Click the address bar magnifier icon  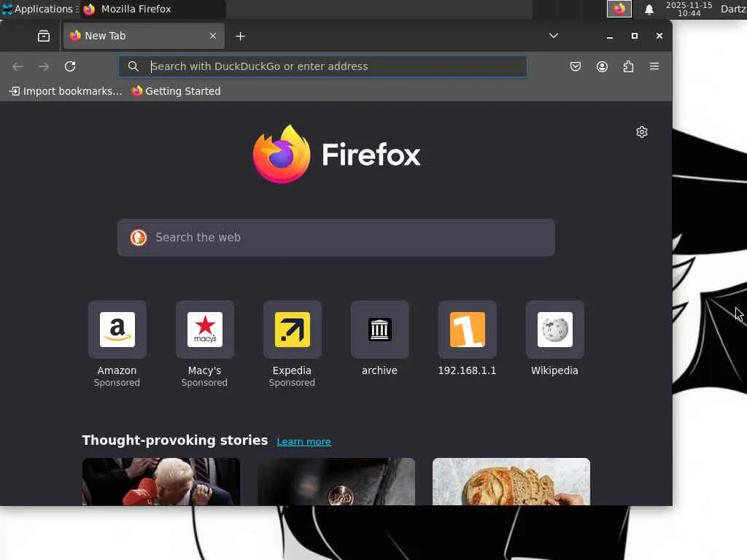pos(133,66)
